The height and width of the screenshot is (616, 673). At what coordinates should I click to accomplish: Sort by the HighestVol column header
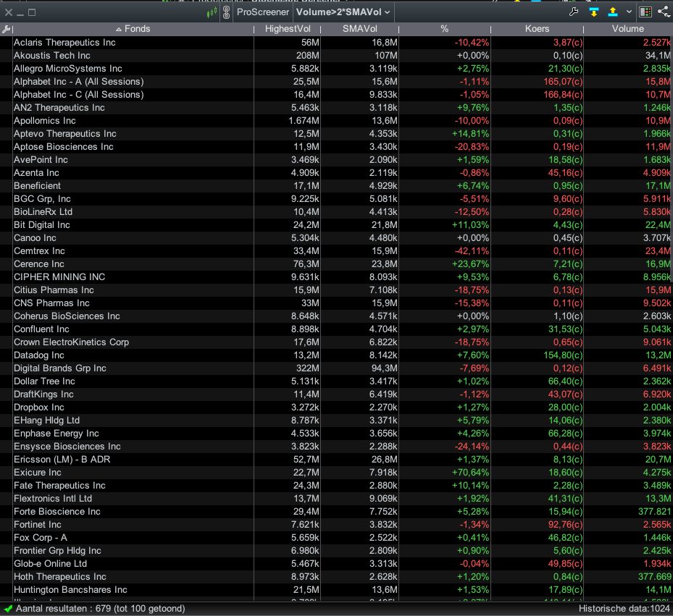point(288,29)
